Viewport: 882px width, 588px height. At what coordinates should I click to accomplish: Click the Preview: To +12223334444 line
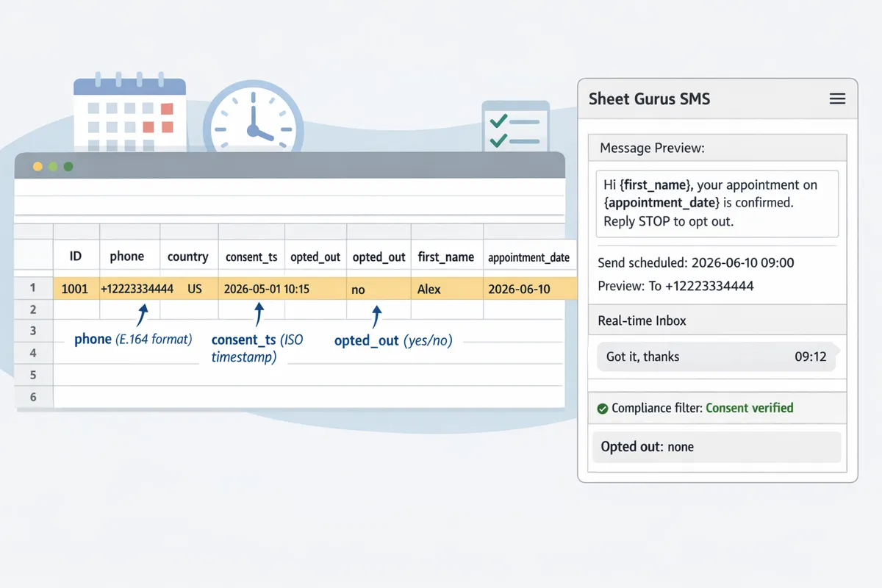pyautogui.click(x=675, y=286)
